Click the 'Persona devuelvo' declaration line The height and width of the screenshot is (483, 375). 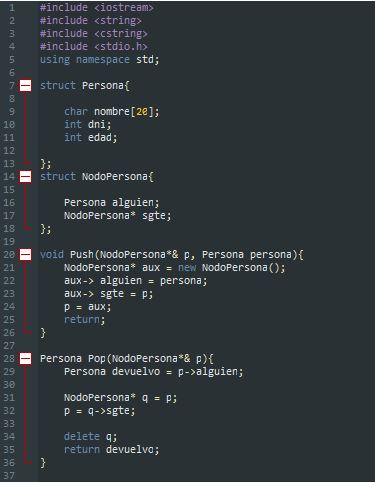[x=154, y=372]
